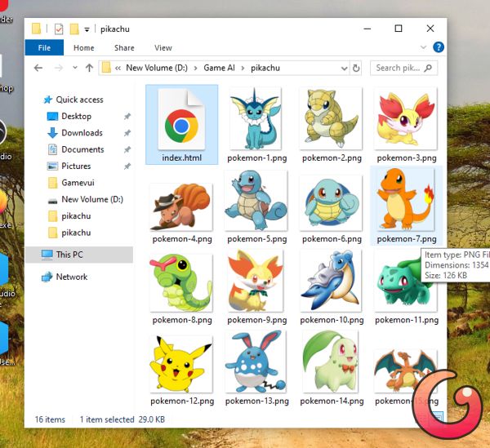Select pokemon-2.png Sandshrew thumbnail
The image size is (490, 448).
pos(331,118)
